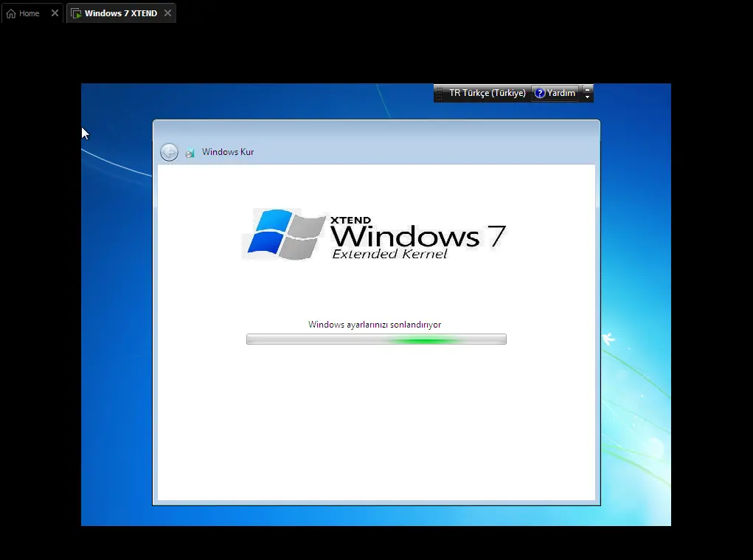Click the Home house icon
753x560 pixels.
click(x=11, y=13)
